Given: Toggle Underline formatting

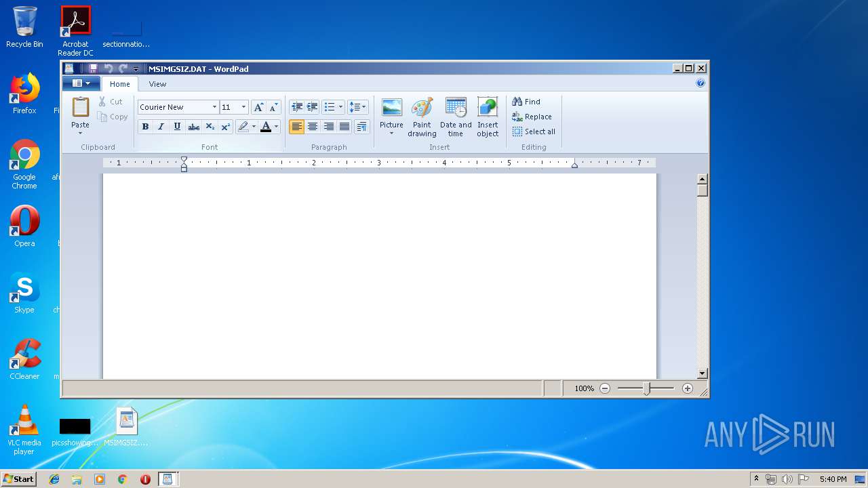Looking at the screenshot, I should (x=177, y=127).
